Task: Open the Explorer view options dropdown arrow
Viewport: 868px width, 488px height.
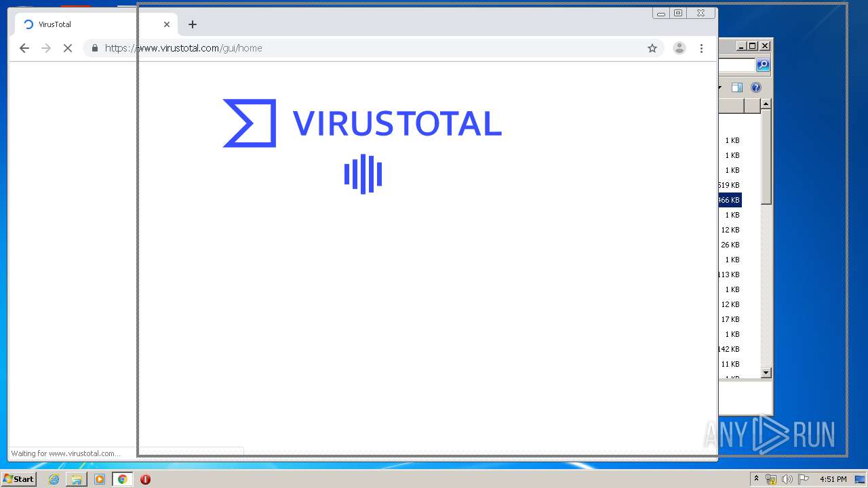Action: (x=719, y=87)
